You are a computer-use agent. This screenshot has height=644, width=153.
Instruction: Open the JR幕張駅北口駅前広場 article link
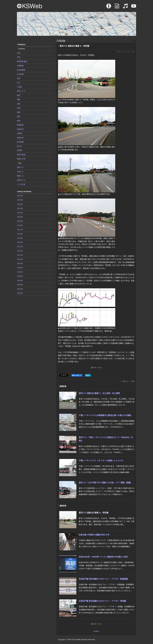click(105, 415)
